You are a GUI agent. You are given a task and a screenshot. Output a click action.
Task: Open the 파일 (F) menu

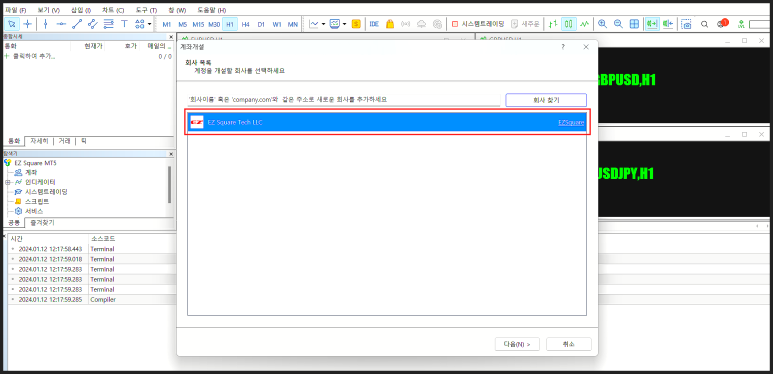click(15, 10)
